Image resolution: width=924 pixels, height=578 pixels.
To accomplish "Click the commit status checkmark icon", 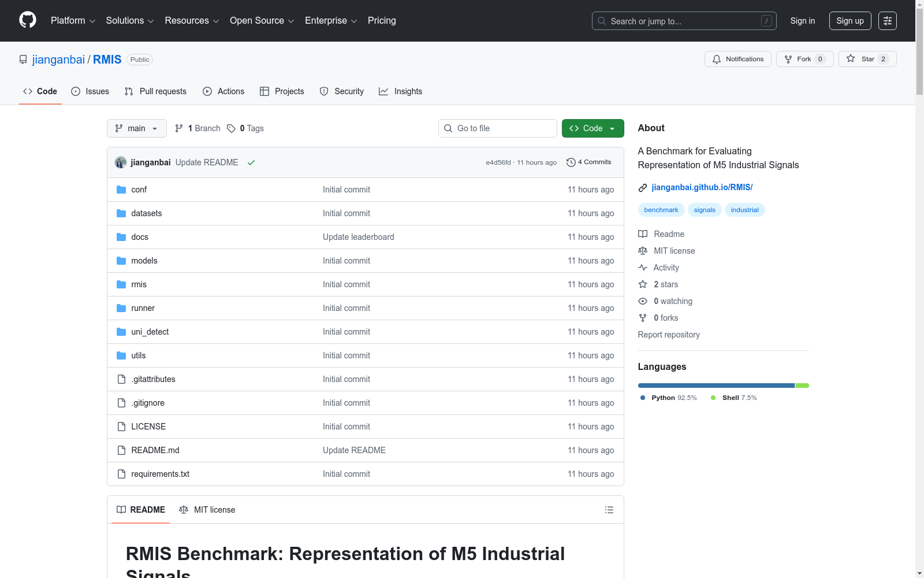I will 251,162.
